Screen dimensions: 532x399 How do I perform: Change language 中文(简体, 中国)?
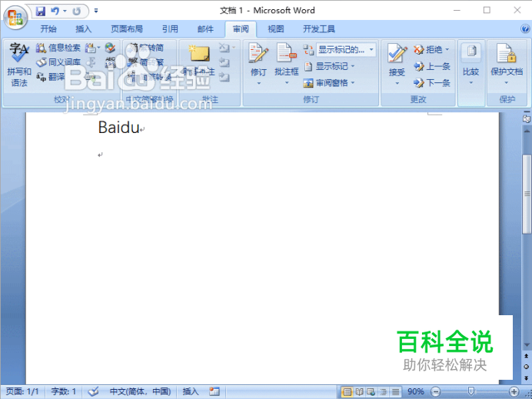(140, 391)
